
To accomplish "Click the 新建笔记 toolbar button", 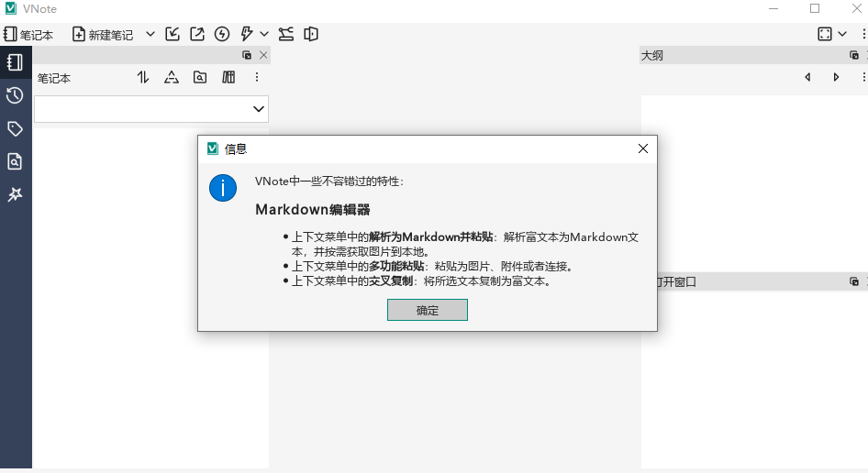I will pyautogui.click(x=103, y=34).
